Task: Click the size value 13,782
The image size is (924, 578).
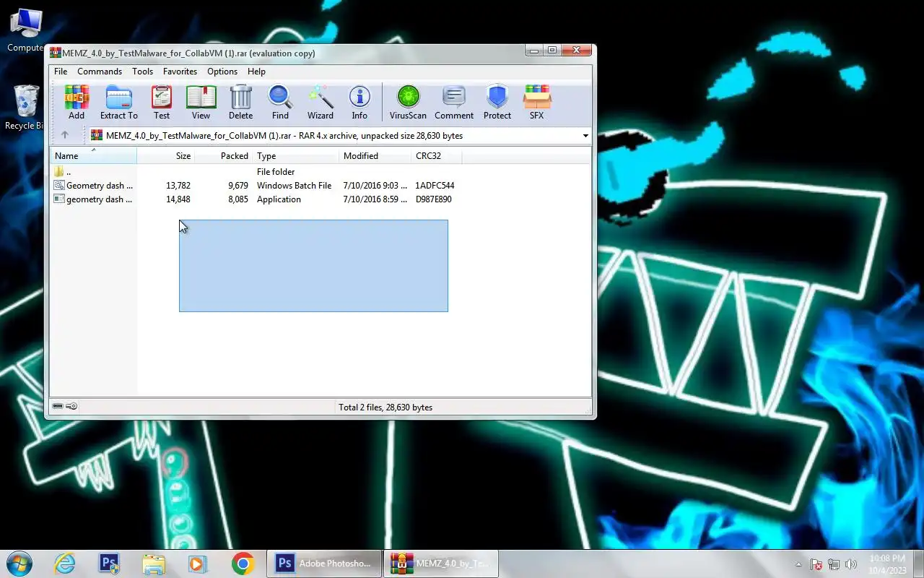Action: click(178, 186)
